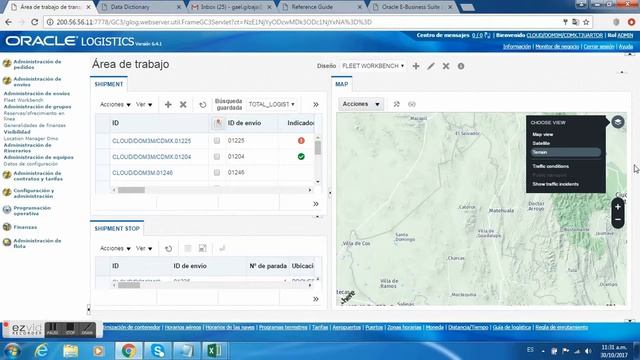Add a new record in the Shipment toolbar
Image resolution: width=640 pixels, height=360 pixels.
tap(168, 104)
